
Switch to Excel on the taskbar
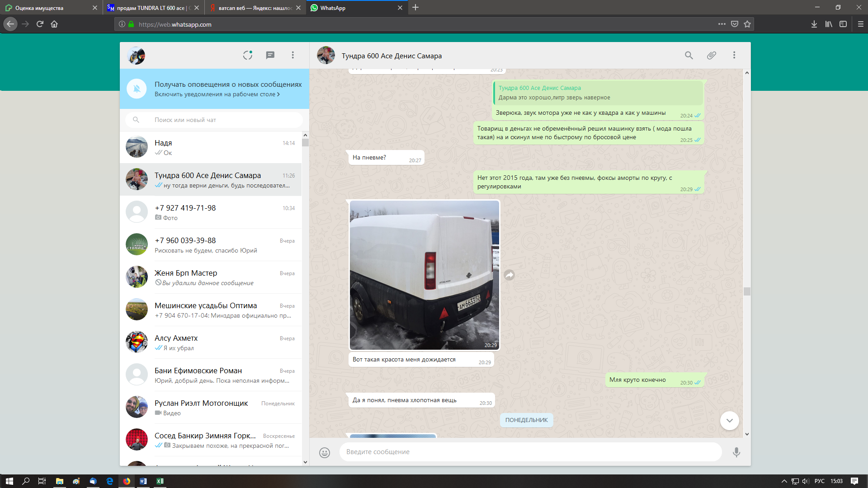point(160,481)
